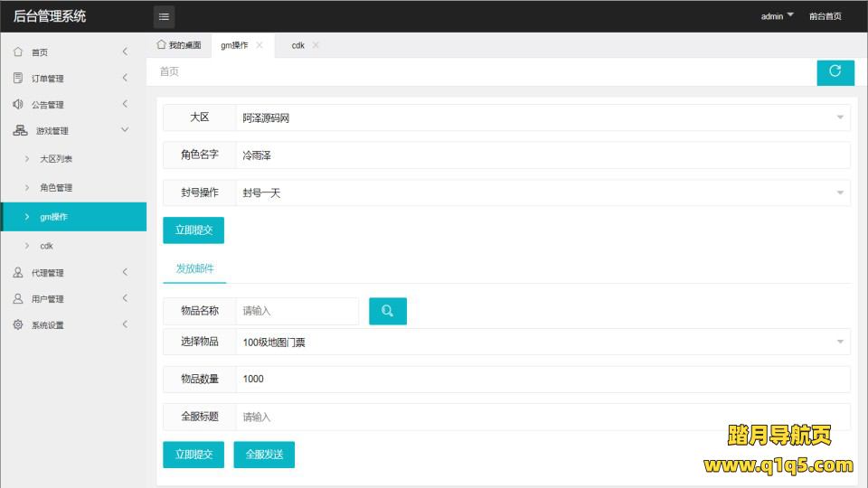Close the cdk tab

point(316,45)
